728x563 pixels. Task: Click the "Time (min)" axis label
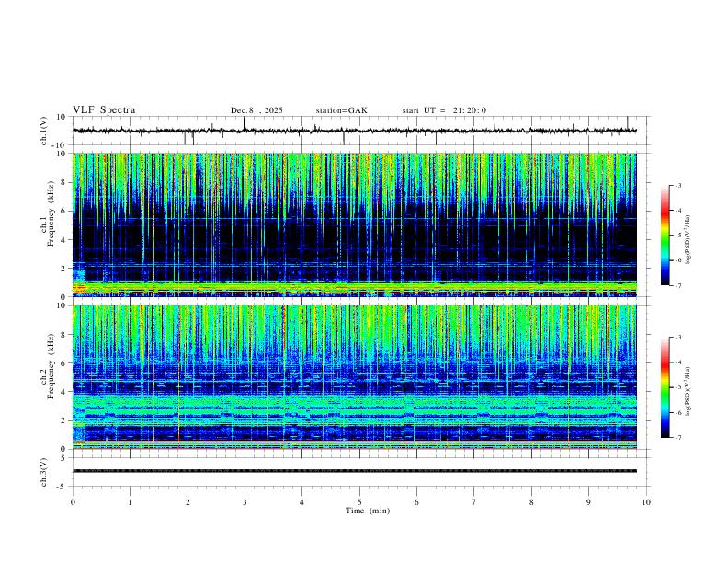point(368,511)
